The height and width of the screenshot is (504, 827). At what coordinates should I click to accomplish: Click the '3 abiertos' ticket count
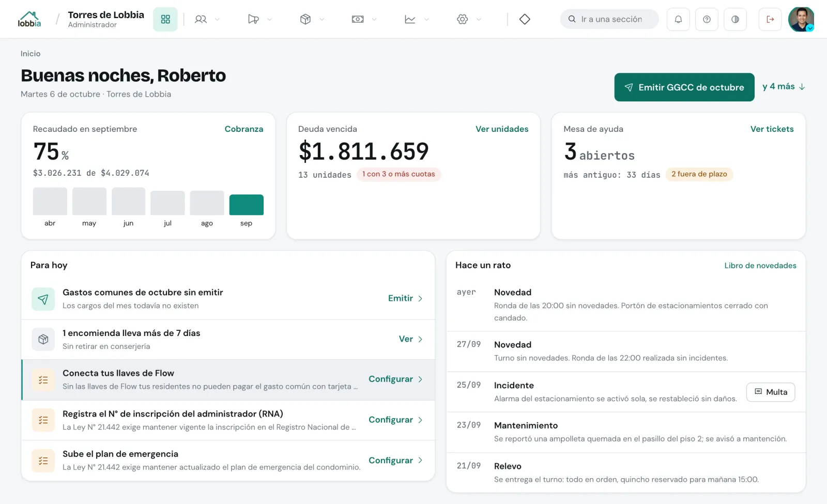[x=599, y=152]
